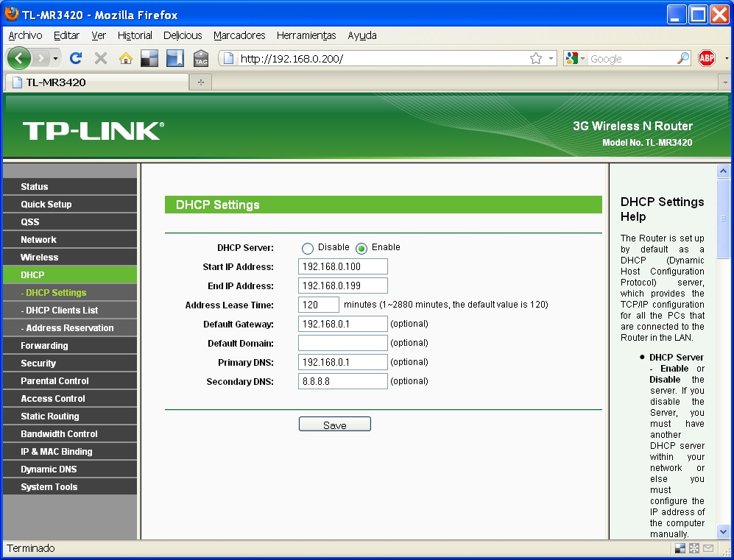Expand the Network sidebar section
The height and width of the screenshot is (560, 734).
click(70, 240)
